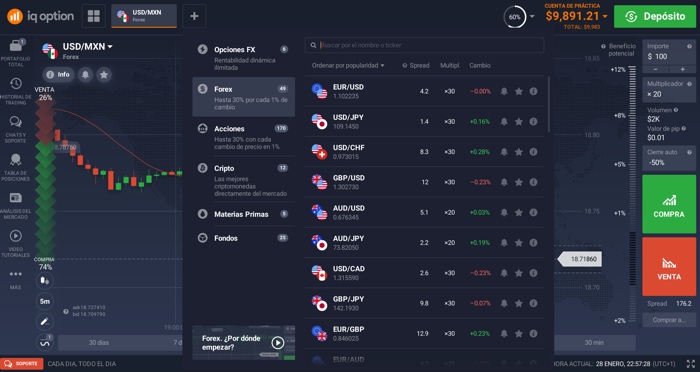Expand practice account balance dropdown
700x372 pixels.
click(x=605, y=17)
